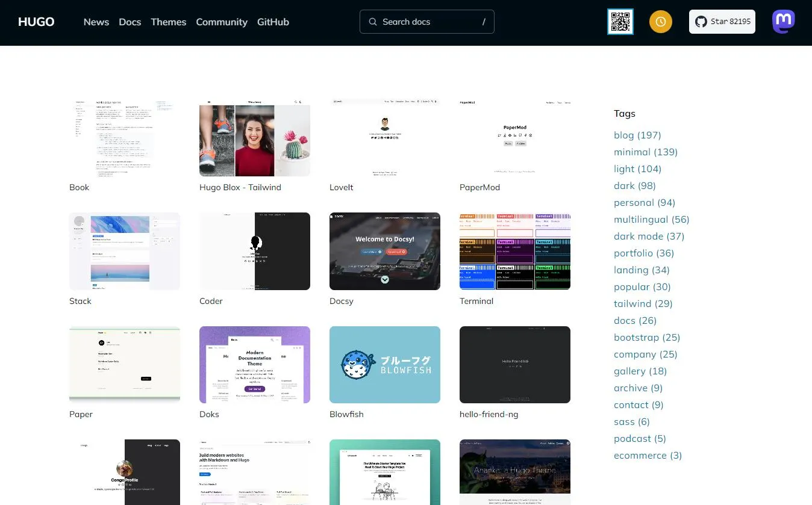Filter by contact (9) tag

(639, 404)
